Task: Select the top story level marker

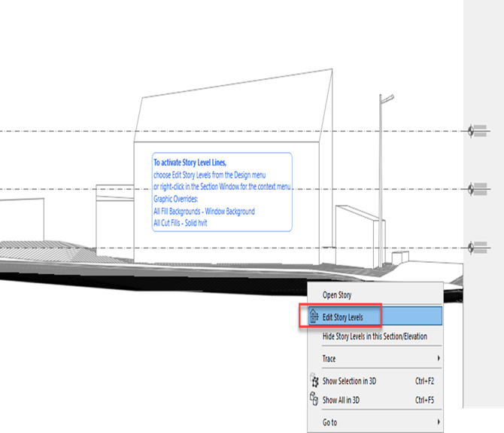Action: pos(478,131)
